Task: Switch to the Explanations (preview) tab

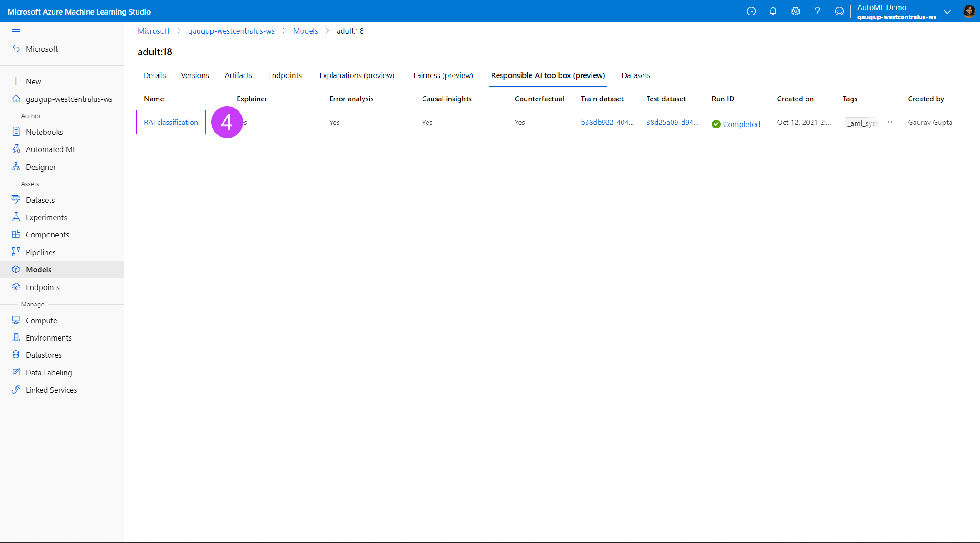Action: click(357, 75)
